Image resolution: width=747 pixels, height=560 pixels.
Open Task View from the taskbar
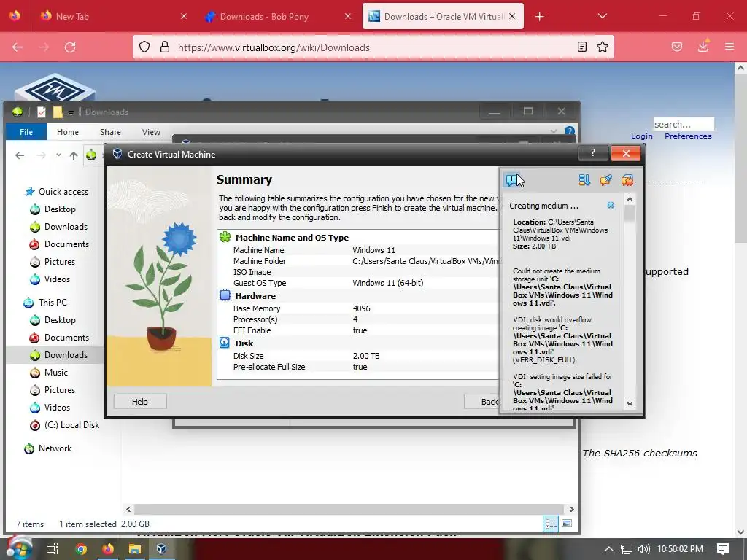point(52,548)
